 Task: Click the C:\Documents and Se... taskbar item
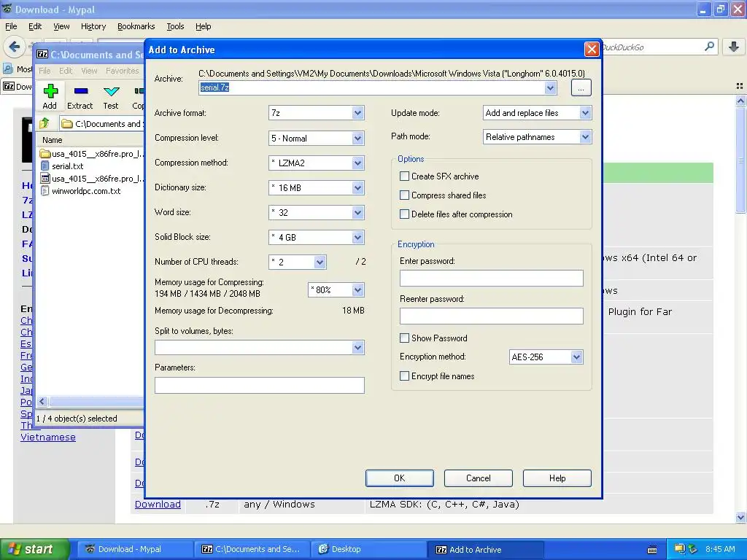tap(251, 549)
